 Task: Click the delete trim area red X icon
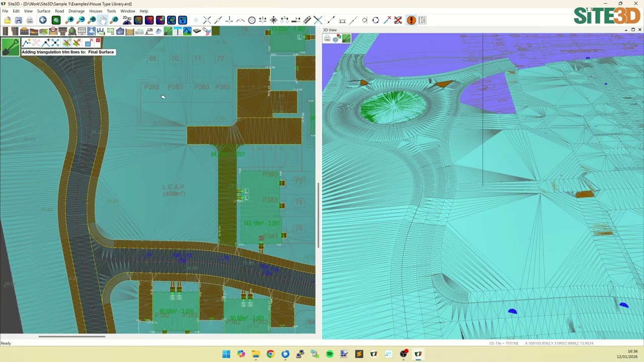coord(89,43)
